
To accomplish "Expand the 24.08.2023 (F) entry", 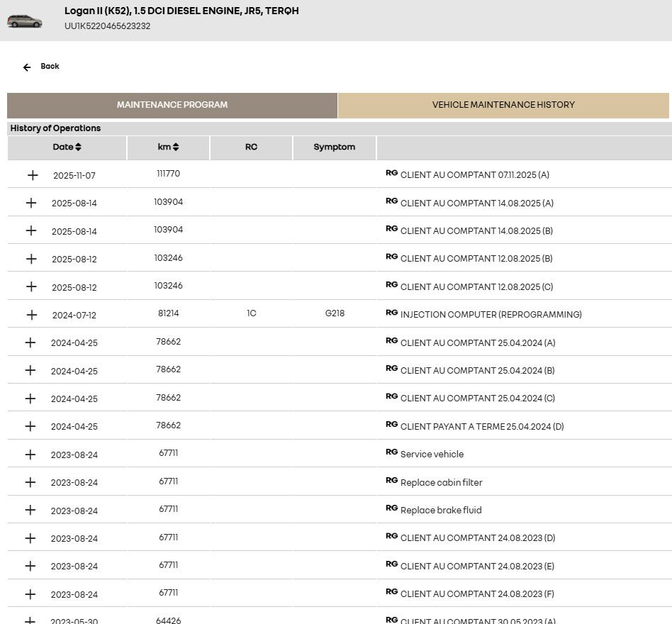I will [30, 594].
